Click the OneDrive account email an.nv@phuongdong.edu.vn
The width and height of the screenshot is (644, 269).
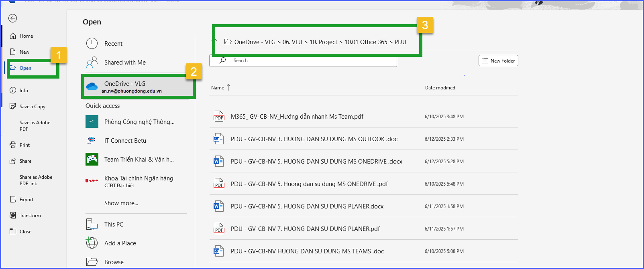(x=132, y=91)
